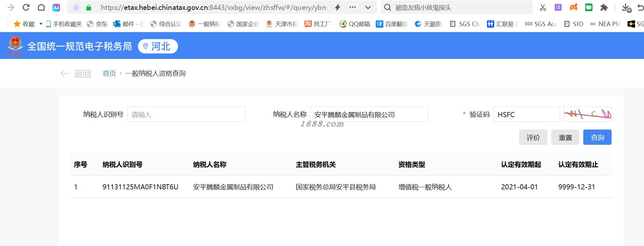Click the 重置 reset button

(565, 137)
